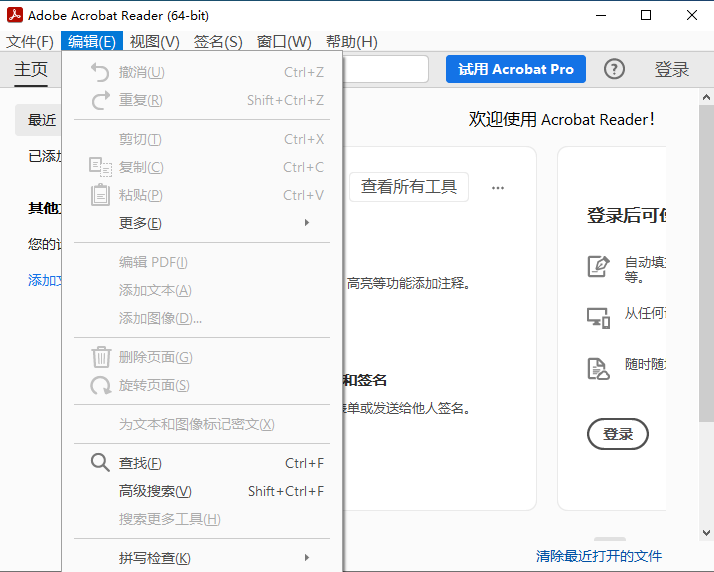Select 剪切(T) menu entry
714x572 pixels.
[x=202, y=139]
